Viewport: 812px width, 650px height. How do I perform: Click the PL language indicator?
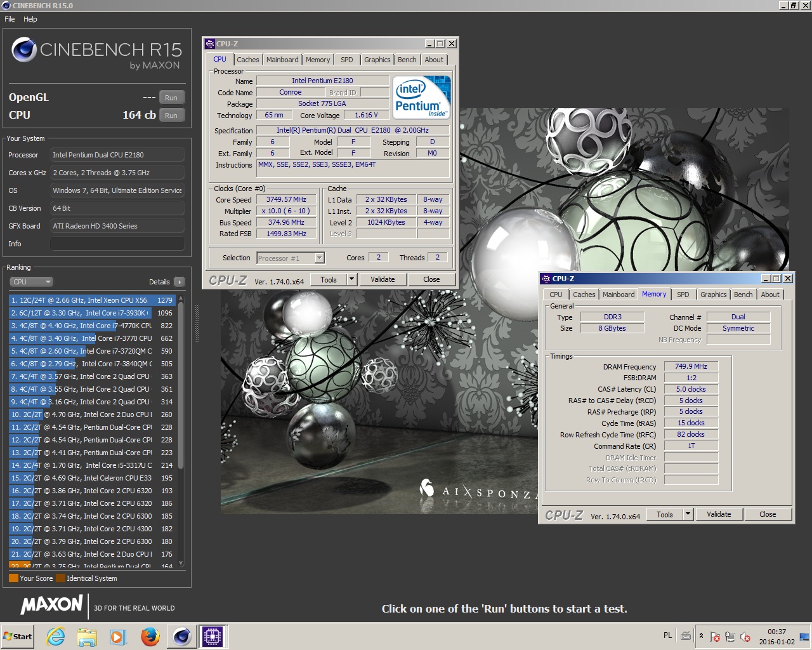667,635
